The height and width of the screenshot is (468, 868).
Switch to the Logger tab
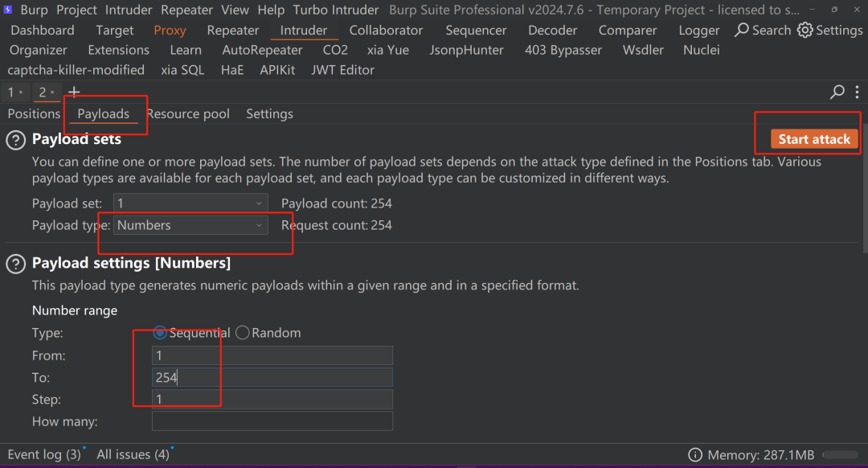click(x=698, y=31)
